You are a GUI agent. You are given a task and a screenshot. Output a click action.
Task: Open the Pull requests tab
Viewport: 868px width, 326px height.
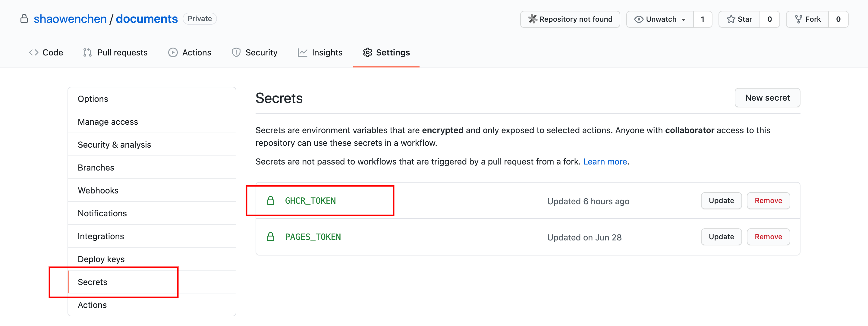115,52
